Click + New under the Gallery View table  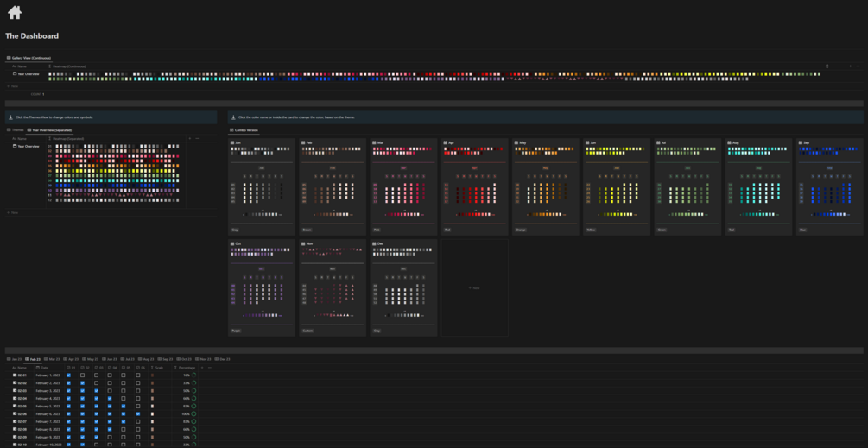coord(11,86)
